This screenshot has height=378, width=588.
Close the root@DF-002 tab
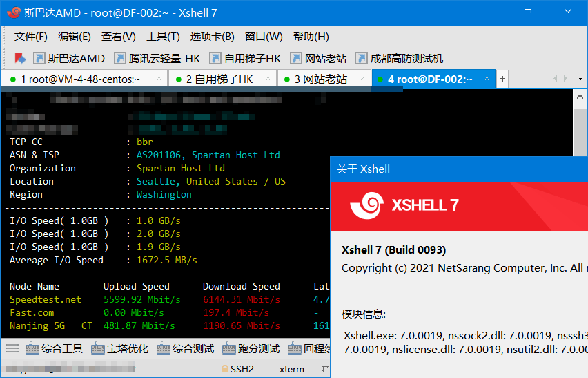point(487,79)
